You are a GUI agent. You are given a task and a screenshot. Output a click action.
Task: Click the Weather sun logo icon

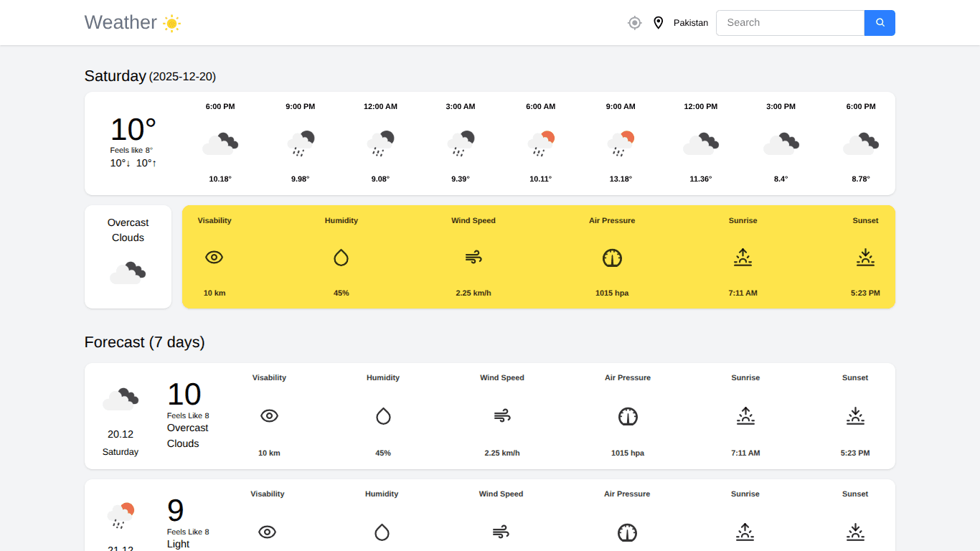(171, 23)
